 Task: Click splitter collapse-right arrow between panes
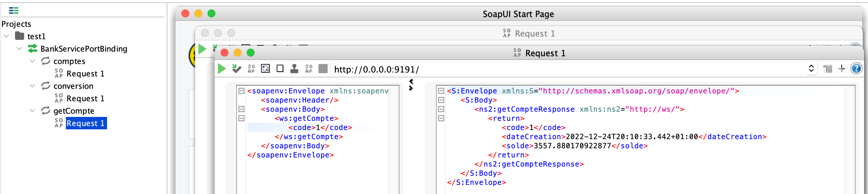pyautogui.click(x=411, y=88)
